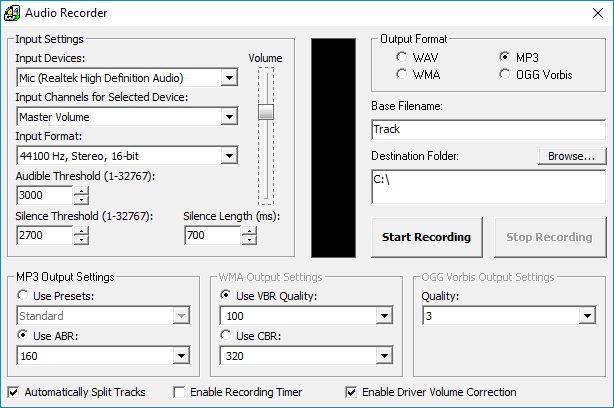614x408 pixels.
Task: Click the Base Filename field containing Track
Action: tap(488, 129)
